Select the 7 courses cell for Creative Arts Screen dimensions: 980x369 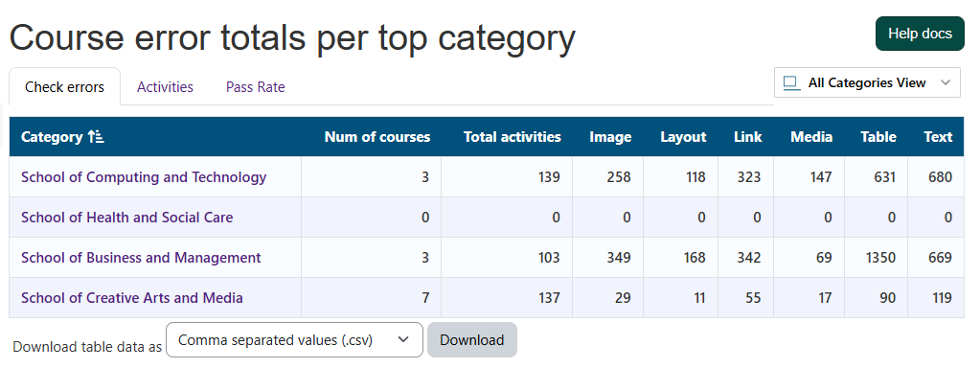pos(372,298)
